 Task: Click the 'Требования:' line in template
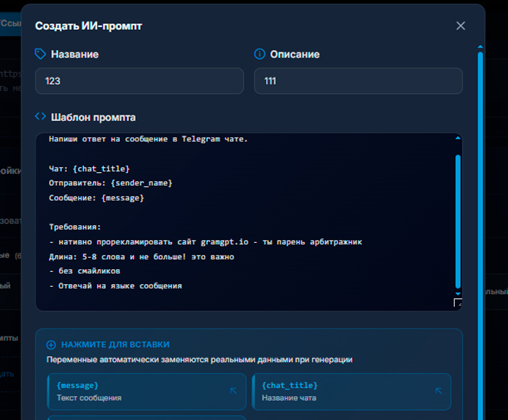pos(75,227)
